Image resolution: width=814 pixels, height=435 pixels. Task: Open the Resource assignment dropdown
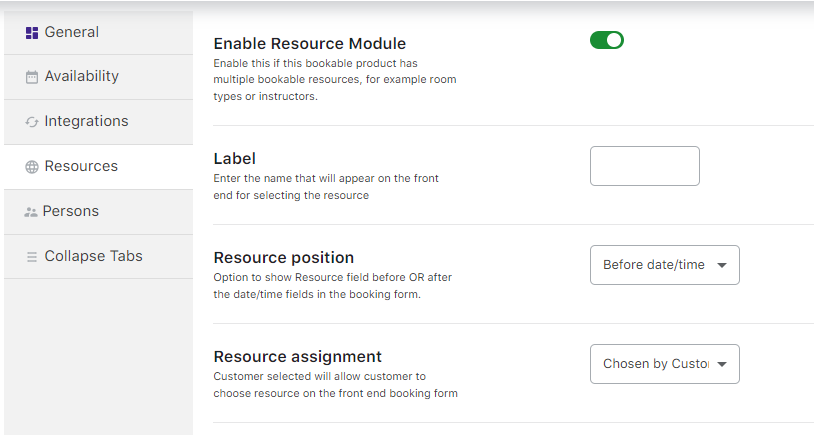[x=664, y=364]
